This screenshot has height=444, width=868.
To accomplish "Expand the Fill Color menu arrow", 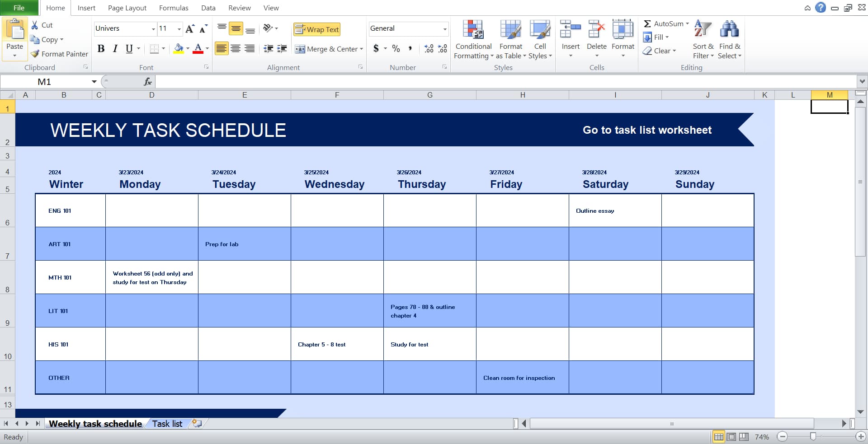I will tap(188, 49).
